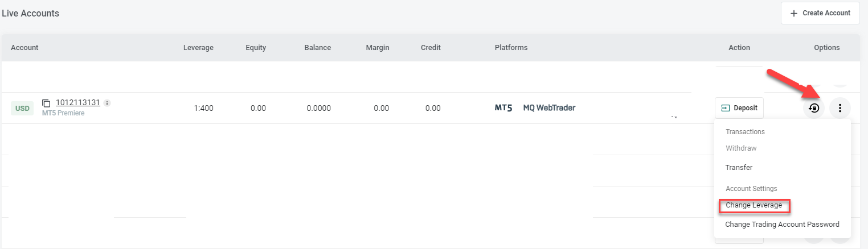This screenshot has height=249, width=868.
Task: Click the info icon beside account 1012113131
Action: tap(107, 103)
